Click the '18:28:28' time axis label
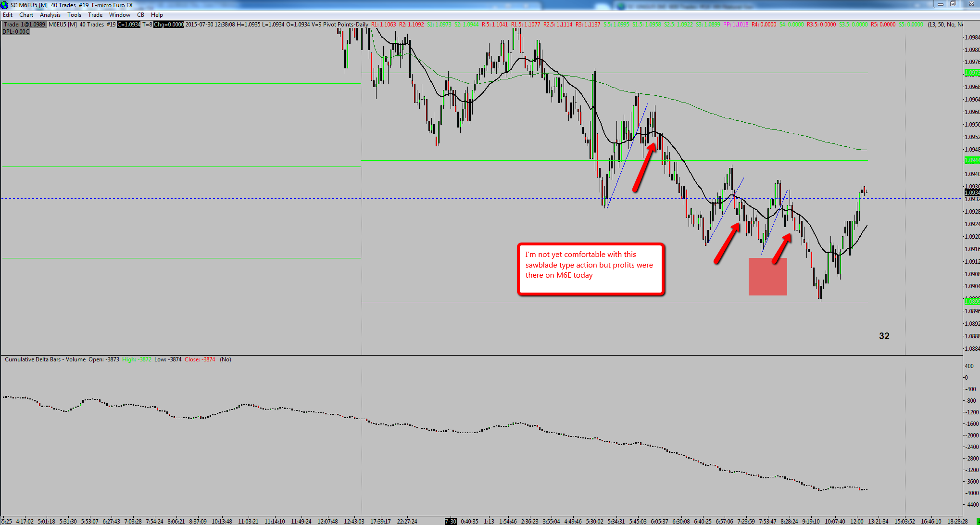Image resolution: width=980 pixels, height=525 pixels. click(x=957, y=521)
